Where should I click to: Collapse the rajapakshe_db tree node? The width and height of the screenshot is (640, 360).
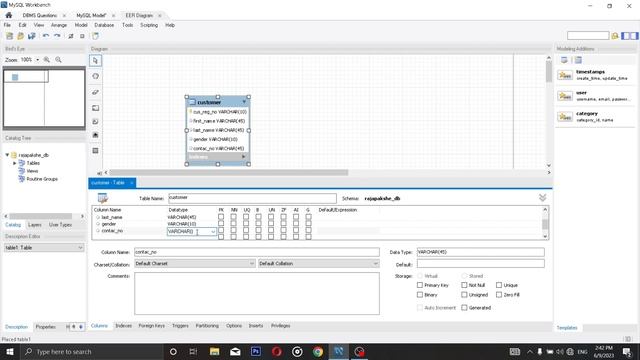pyautogui.click(x=7, y=155)
